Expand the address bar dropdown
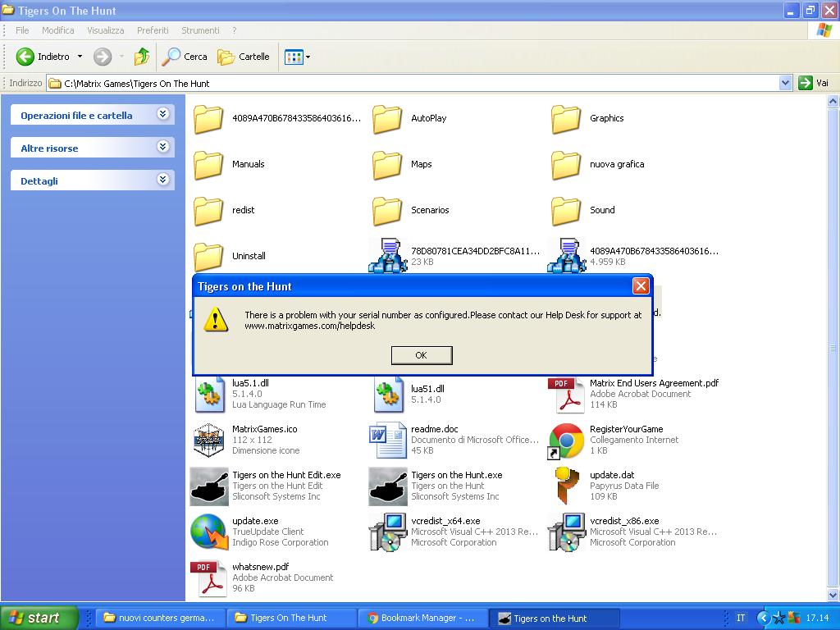 click(x=785, y=83)
